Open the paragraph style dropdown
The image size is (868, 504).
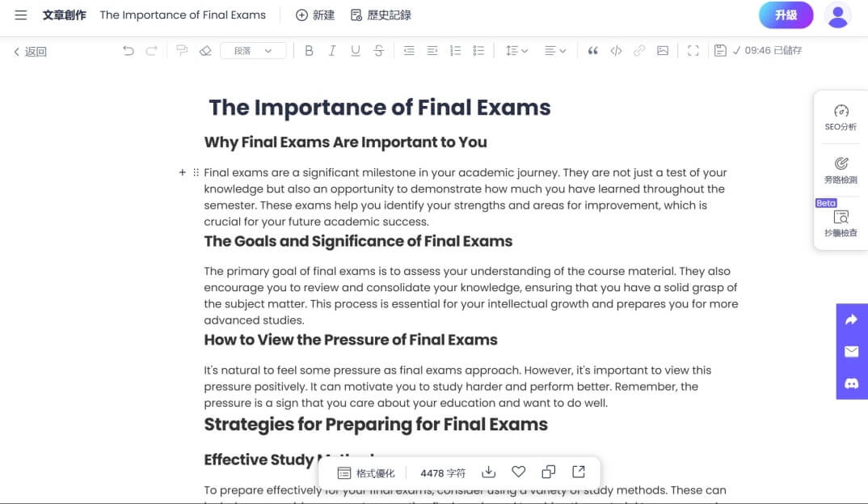[x=253, y=51]
